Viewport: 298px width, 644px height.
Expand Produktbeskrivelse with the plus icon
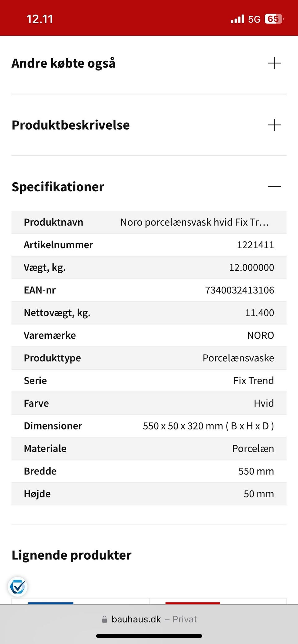click(274, 125)
